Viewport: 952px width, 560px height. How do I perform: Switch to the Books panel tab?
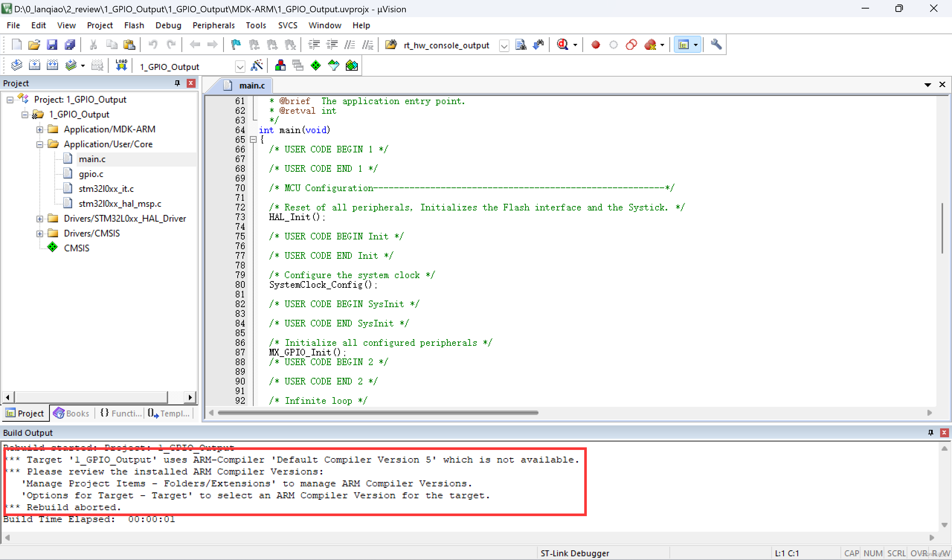71,413
